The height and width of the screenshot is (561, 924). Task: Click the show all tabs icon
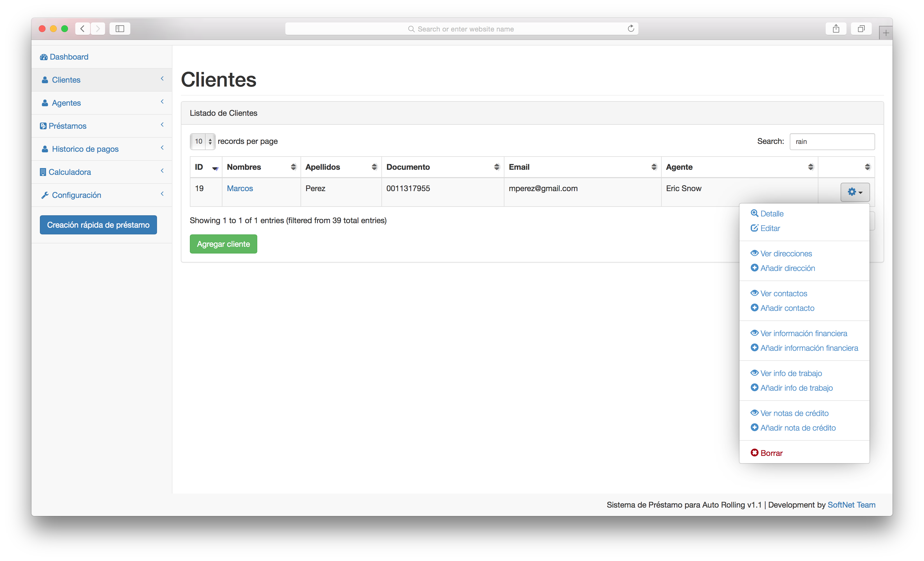(x=861, y=29)
